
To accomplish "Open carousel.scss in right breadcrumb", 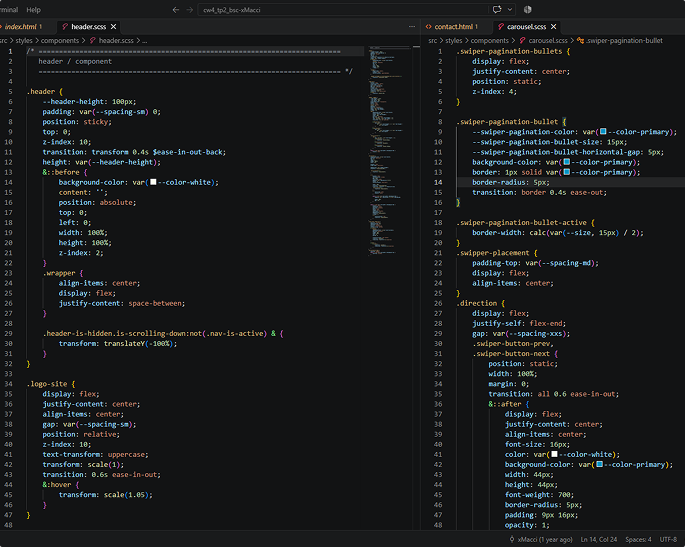I will point(548,41).
